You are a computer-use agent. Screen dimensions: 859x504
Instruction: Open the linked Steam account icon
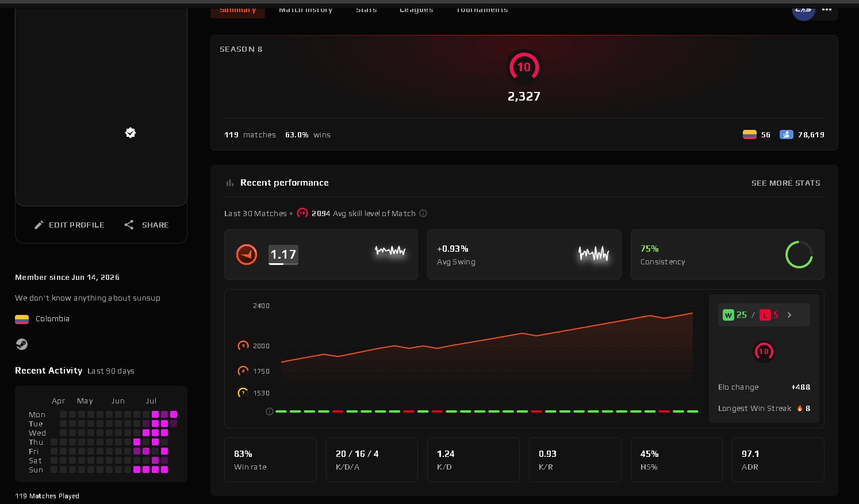tap(21, 344)
